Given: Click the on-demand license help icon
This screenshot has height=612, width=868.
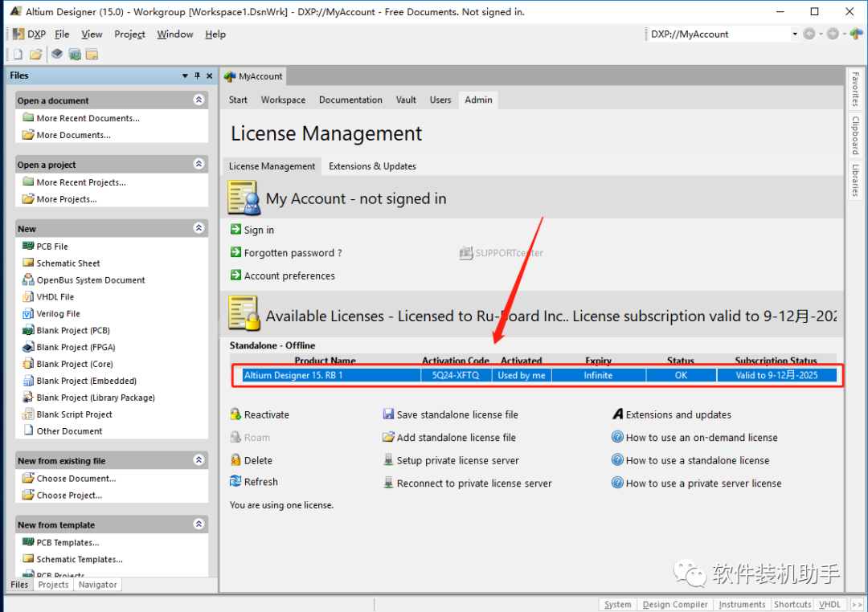Looking at the screenshot, I should click(617, 437).
